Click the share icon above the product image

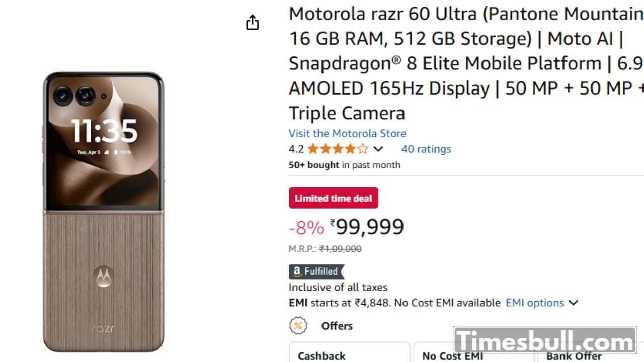[252, 23]
